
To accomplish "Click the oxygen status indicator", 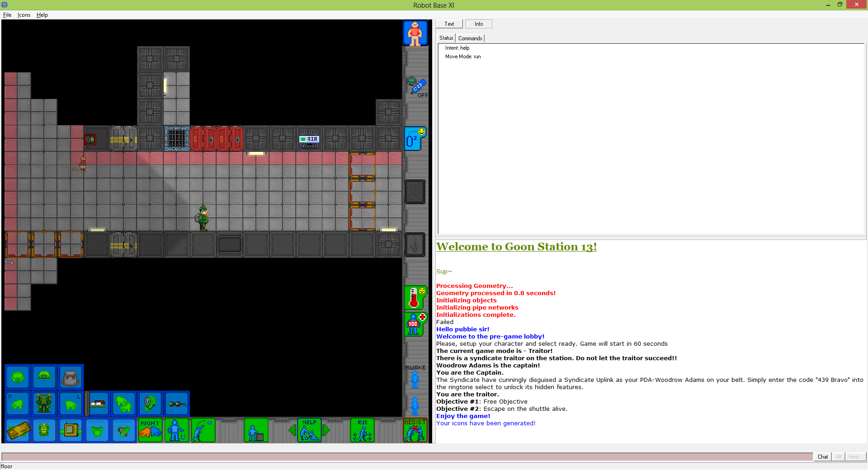I will [x=415, y=138].
